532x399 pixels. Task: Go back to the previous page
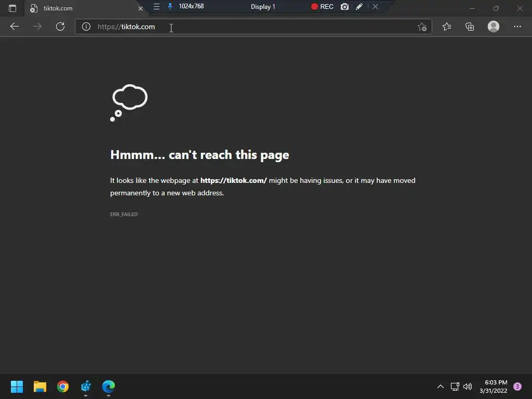(14, 26)
